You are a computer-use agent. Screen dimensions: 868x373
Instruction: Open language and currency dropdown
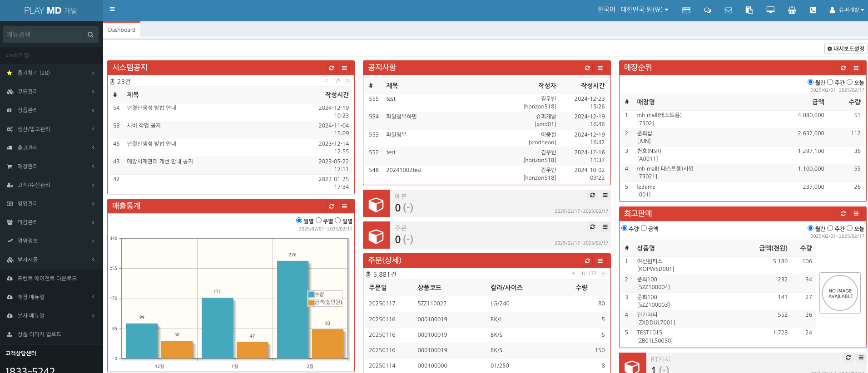(632, 10)
